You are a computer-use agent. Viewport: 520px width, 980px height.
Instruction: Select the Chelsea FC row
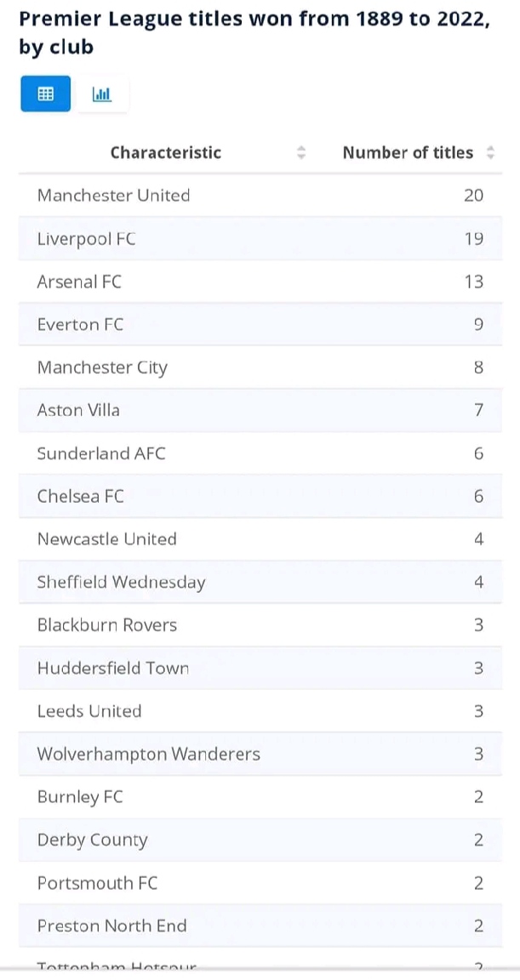click(x=260, y=496)
